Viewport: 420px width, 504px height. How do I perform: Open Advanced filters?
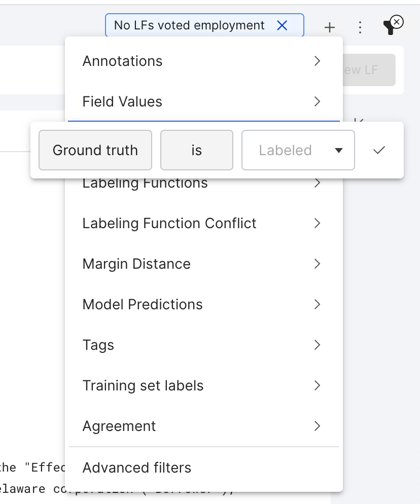tap(203, 467)
